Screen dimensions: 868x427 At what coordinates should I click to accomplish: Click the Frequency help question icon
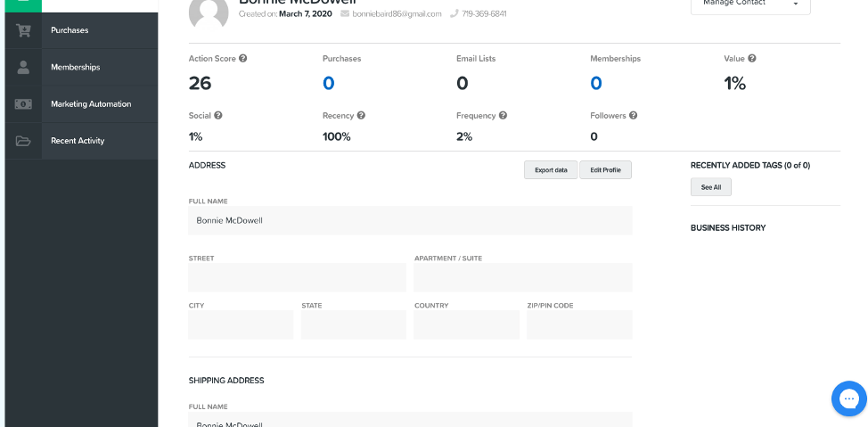[503, 116]
